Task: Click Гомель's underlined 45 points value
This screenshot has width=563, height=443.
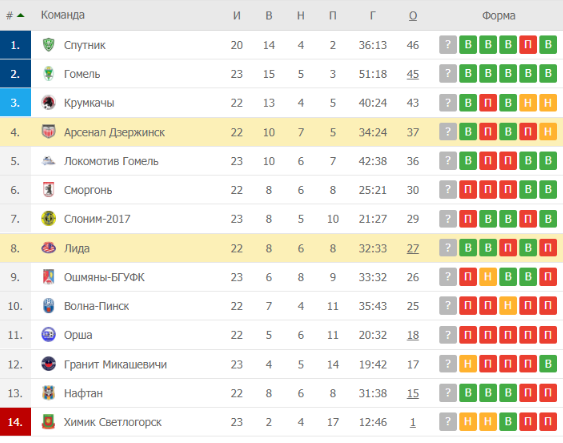Action: click(x=413, y=74)
